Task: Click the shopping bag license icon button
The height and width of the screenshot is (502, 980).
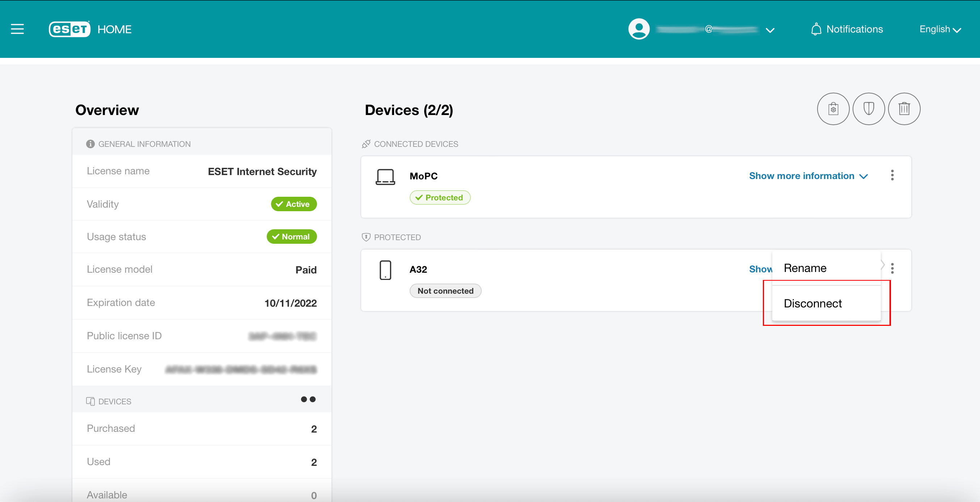Action: pyautogui.click(x=833, y=109)
